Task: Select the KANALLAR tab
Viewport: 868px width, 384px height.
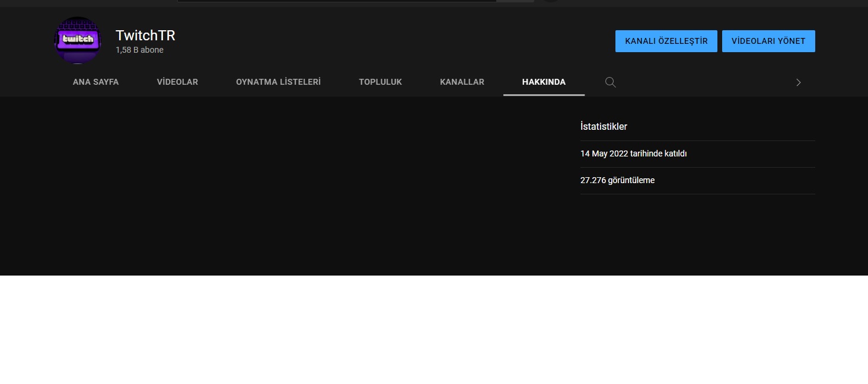Action: click(x=462, y=82)
